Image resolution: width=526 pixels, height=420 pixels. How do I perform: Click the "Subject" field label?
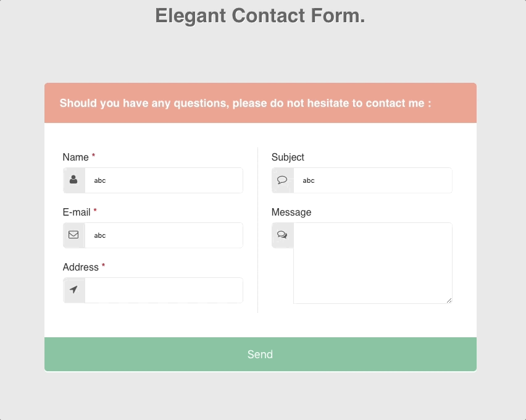coord(288,157)
